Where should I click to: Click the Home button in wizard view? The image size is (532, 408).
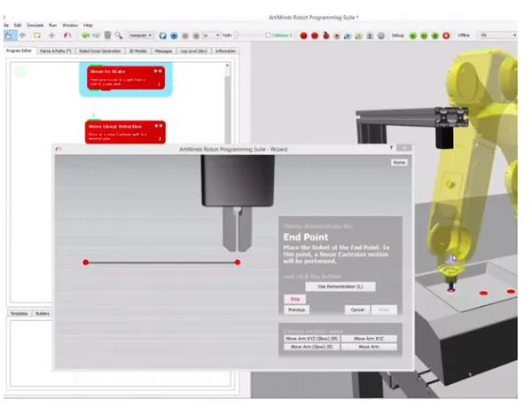(399, 162)
